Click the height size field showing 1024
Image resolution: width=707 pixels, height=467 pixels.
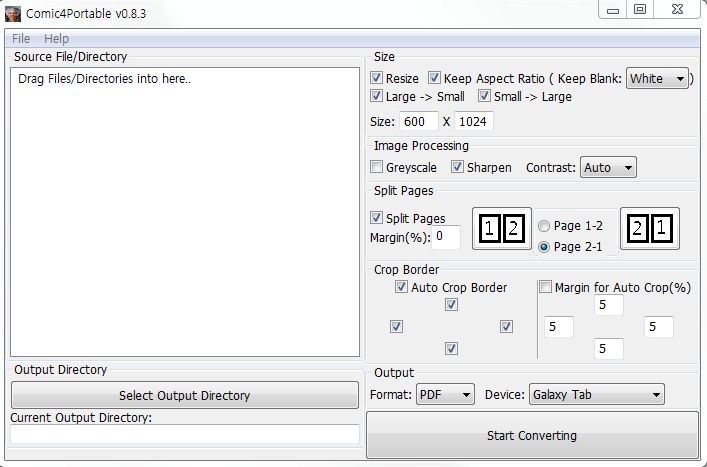pyautogui.click(x=473, y=122)
